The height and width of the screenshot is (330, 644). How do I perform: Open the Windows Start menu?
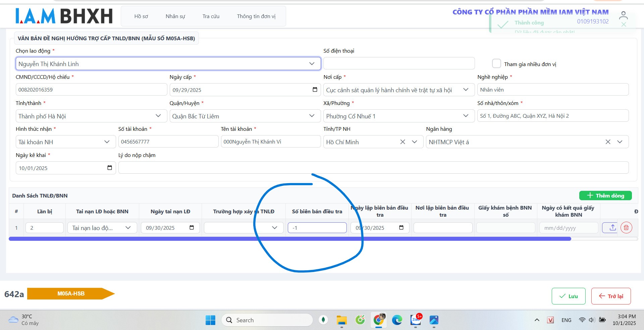click(210, 320)
